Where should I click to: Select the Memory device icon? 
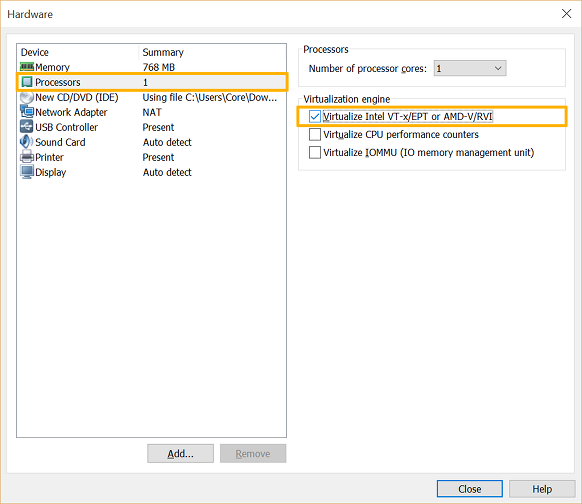point(27,67)
